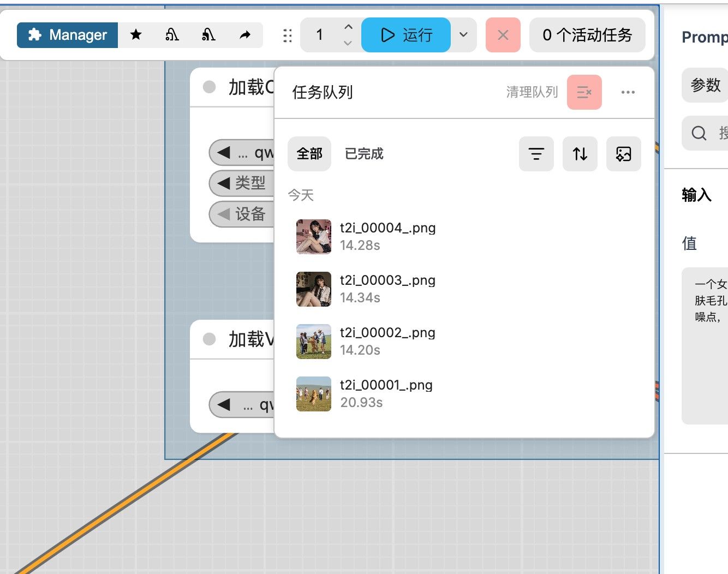Click the dotted drag handle icon
Viewport: 728px width, 574px height.
click(288, 35)
